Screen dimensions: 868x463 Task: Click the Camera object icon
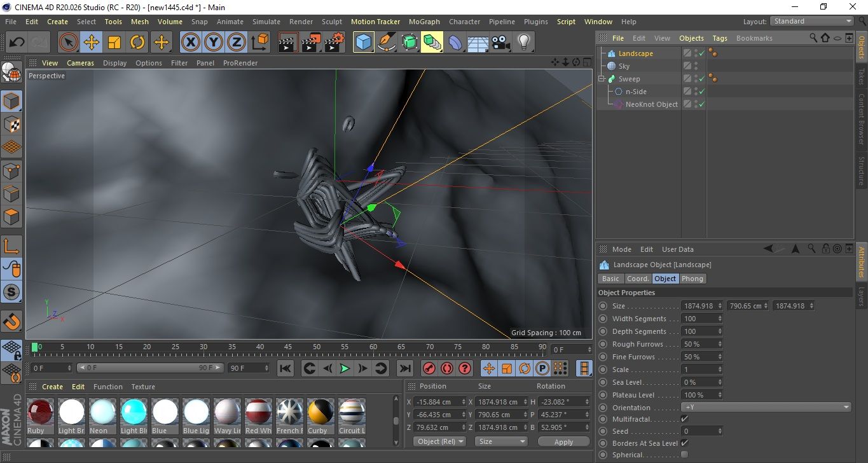[501, 43]
